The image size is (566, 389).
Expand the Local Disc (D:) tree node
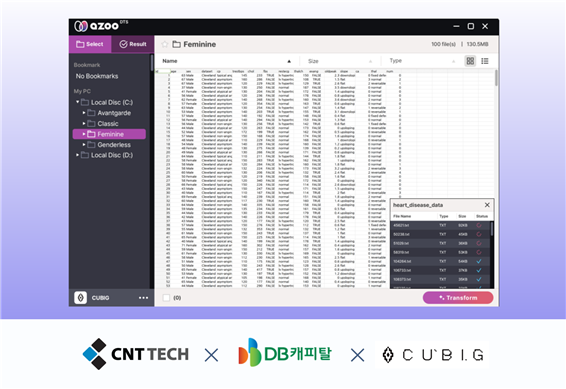[77, 155]
